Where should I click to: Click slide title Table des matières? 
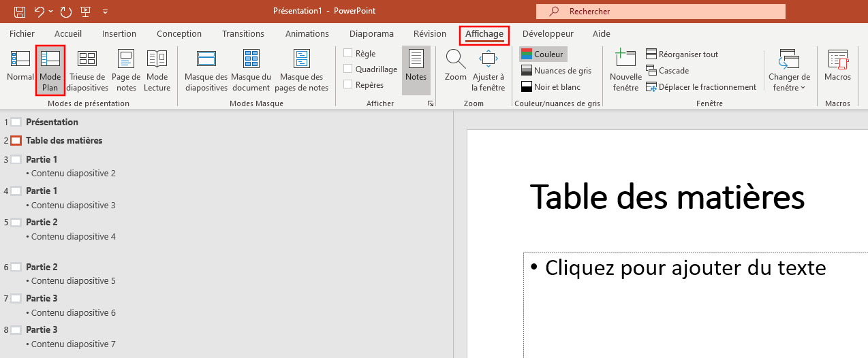[667, 197]
